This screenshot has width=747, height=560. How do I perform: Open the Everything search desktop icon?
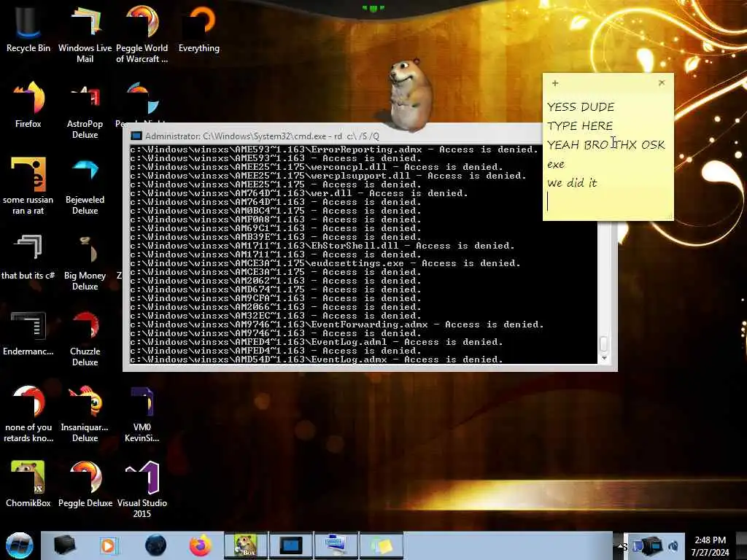tap(199, 29)
